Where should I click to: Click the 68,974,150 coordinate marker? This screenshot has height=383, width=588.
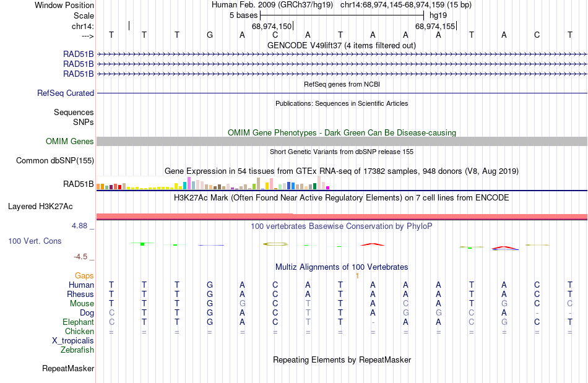click(x=272, y=26)
